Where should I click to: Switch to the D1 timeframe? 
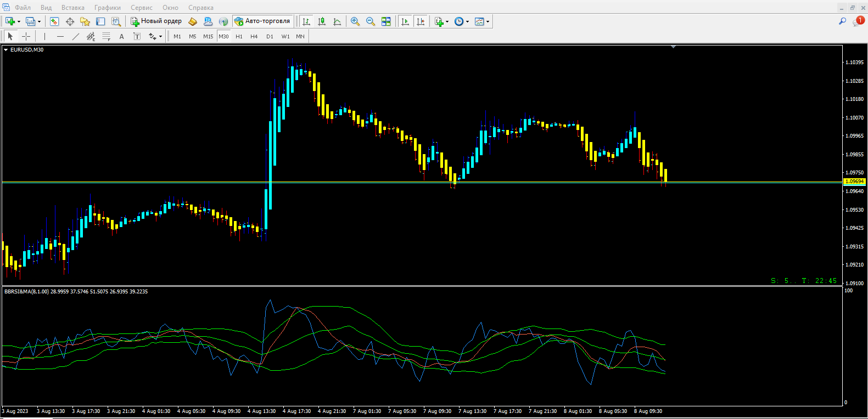[270, 36]
